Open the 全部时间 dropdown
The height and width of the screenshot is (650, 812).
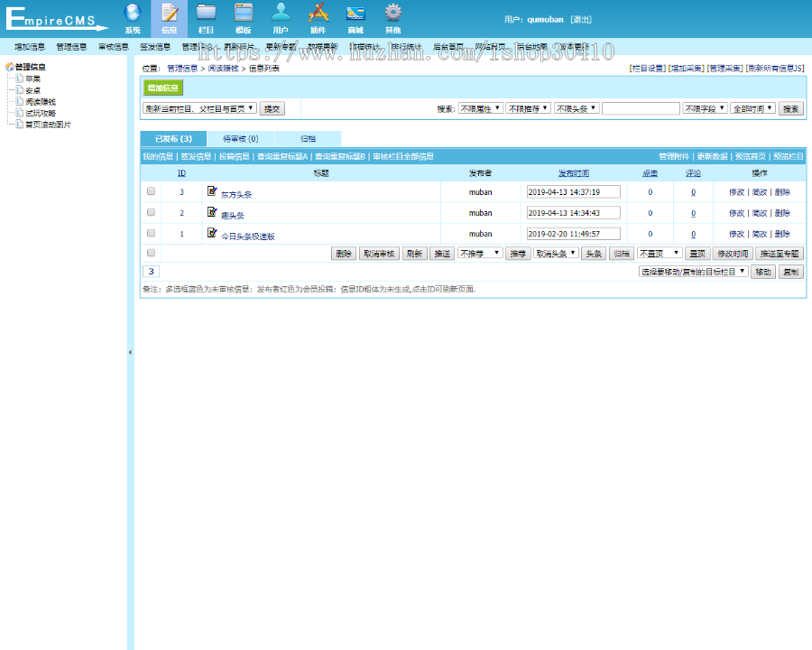click(x=751, y=108)
